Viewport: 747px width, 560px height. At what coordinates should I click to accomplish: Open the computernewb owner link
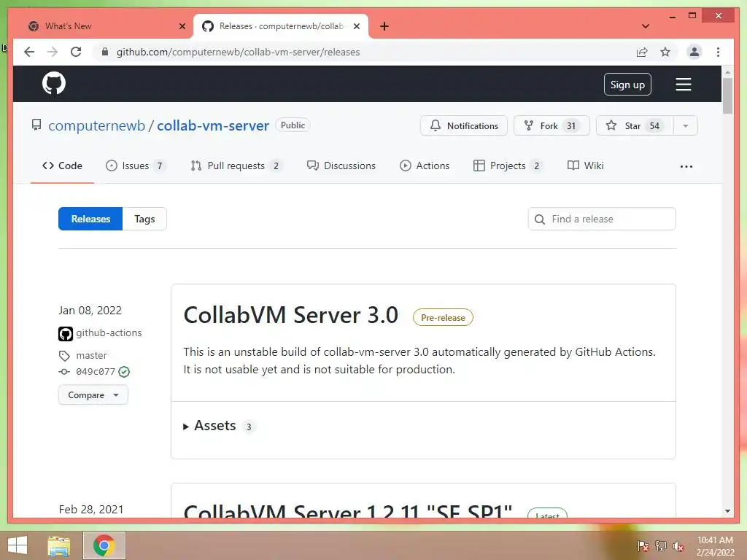[x=97, y=125]
